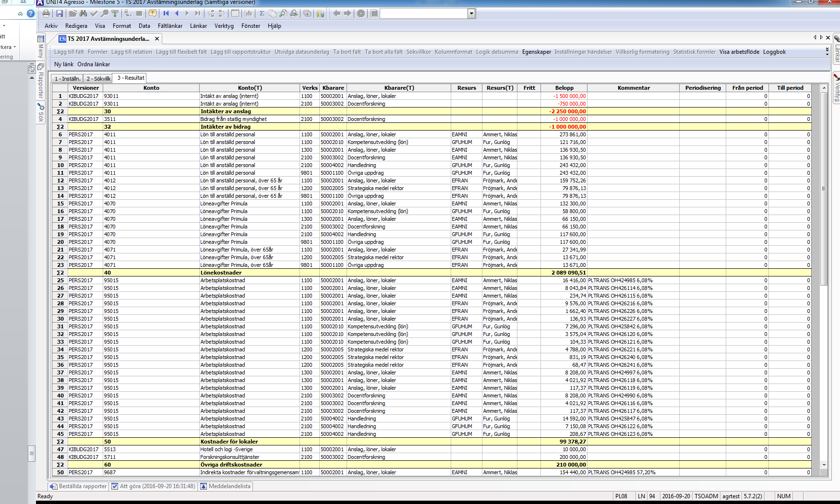Click the vertical scrollbar up arrow
Viewport: 840px width, 504px height.
tap(824, 88)
